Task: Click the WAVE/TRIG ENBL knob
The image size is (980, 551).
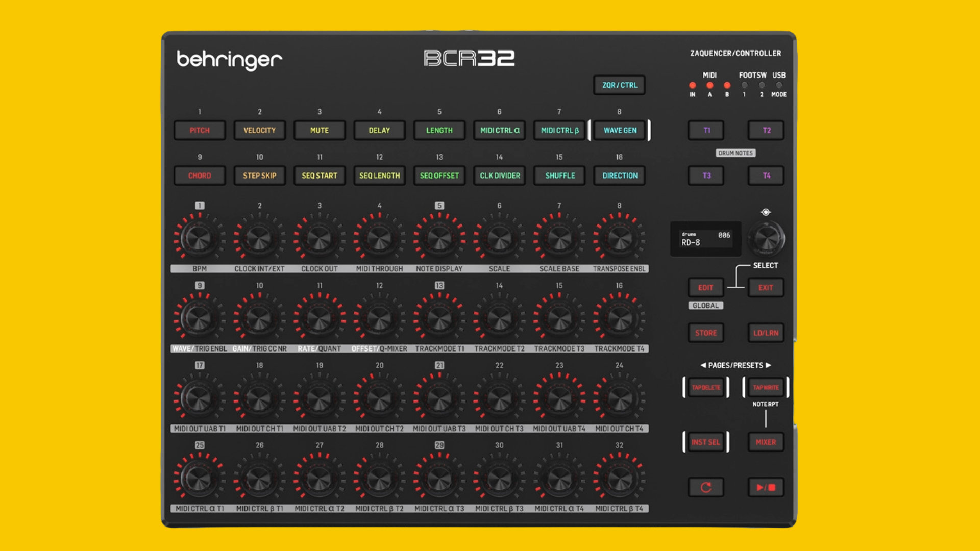Action: pos(199,318)
